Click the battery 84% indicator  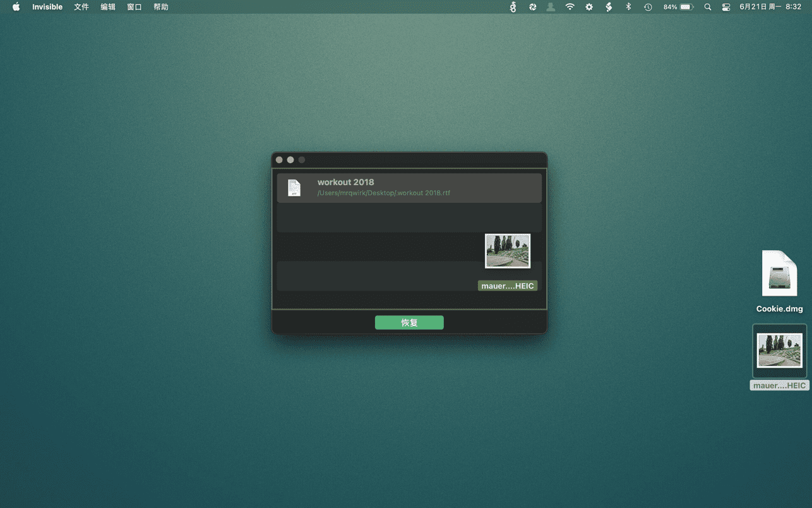(679, 7)
